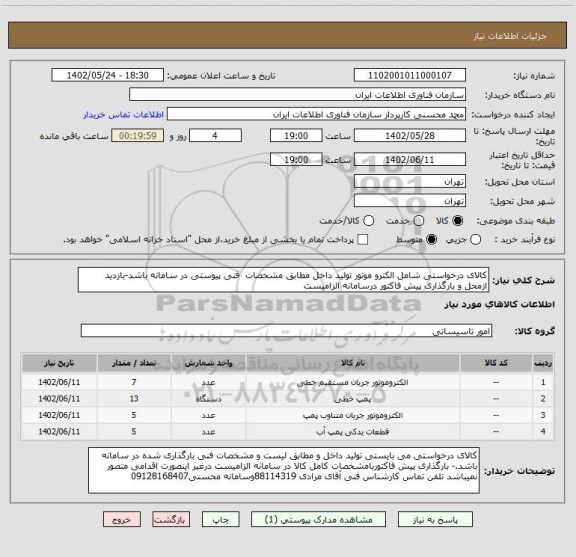576x557 pixels.
Task: Click the remaining days field showing 4
Action: (x=215, y=136)
